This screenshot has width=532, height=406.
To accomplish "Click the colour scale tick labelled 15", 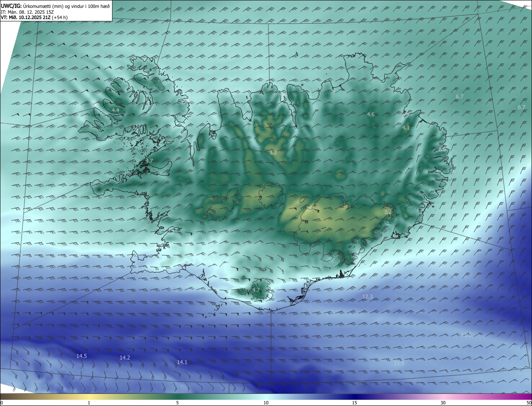I will tap(355, 403).
